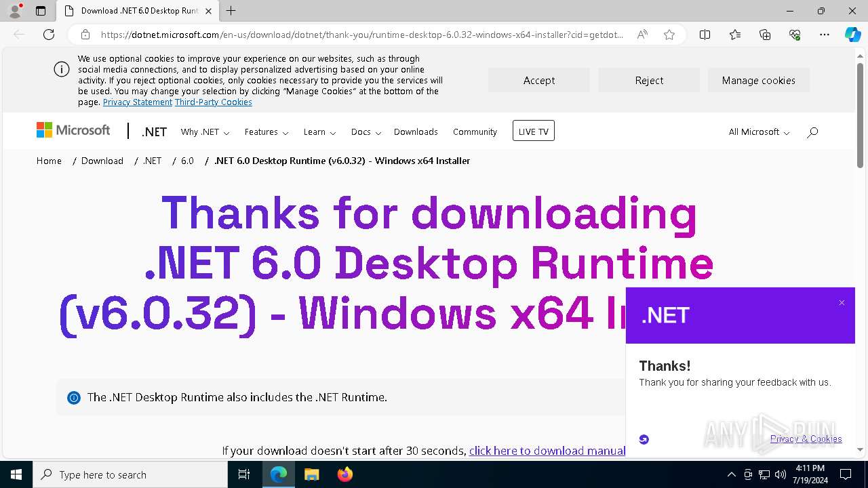
Task: Open the Community nav item
Action: 475,132
